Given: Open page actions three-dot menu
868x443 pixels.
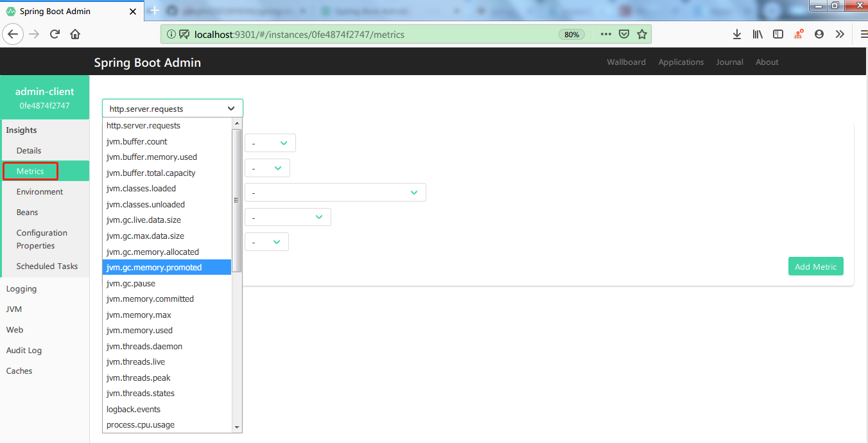Looking at the screenshot, I should pos(606,34).
